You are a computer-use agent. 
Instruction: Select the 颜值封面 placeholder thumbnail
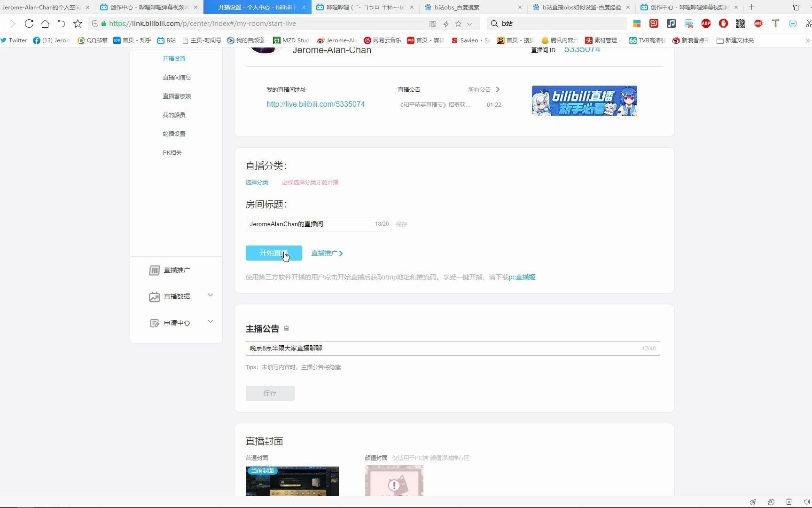coord(394,481)
